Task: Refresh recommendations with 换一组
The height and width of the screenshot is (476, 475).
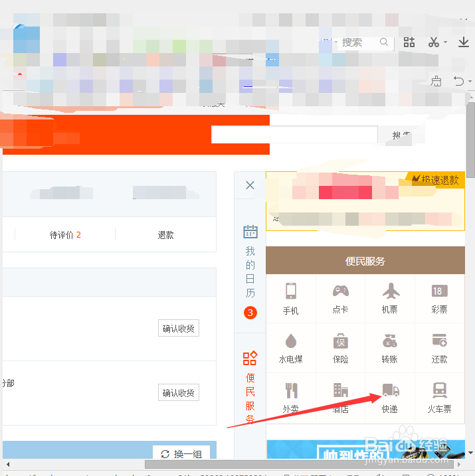Action: click(181, 453)
